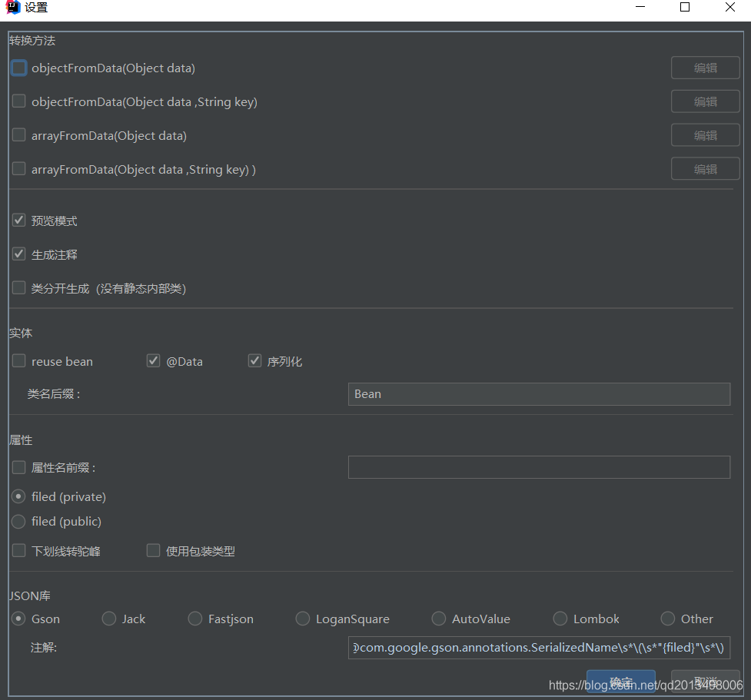
Task: Uncheck the 序列化 checkbox
Action: (x=254, y=360)
